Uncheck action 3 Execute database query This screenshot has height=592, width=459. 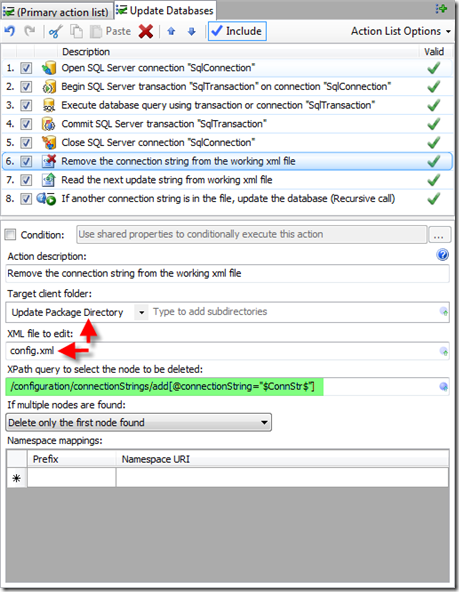(x=26, y=105)
